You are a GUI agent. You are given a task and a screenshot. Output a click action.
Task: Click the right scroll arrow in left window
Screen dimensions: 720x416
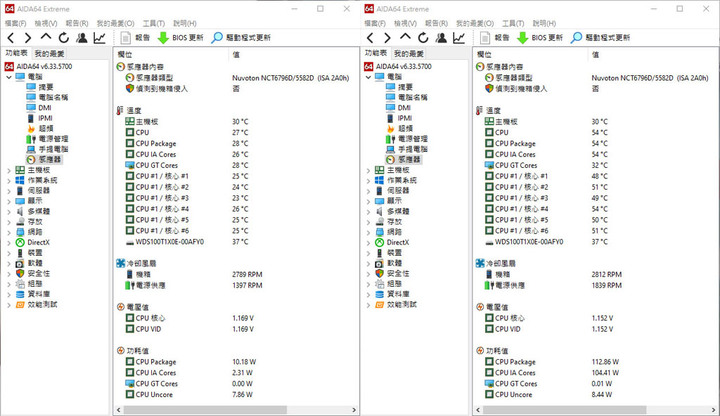354,410
